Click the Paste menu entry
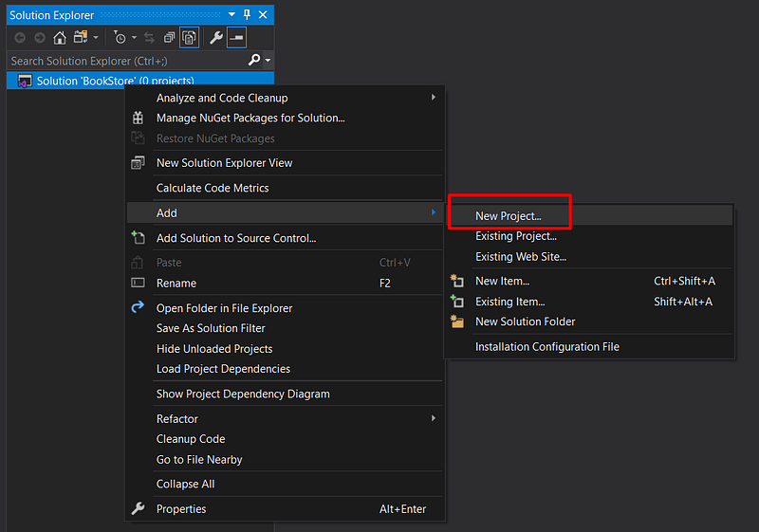This screenshot has height=532, width=759. pos(286,263)
